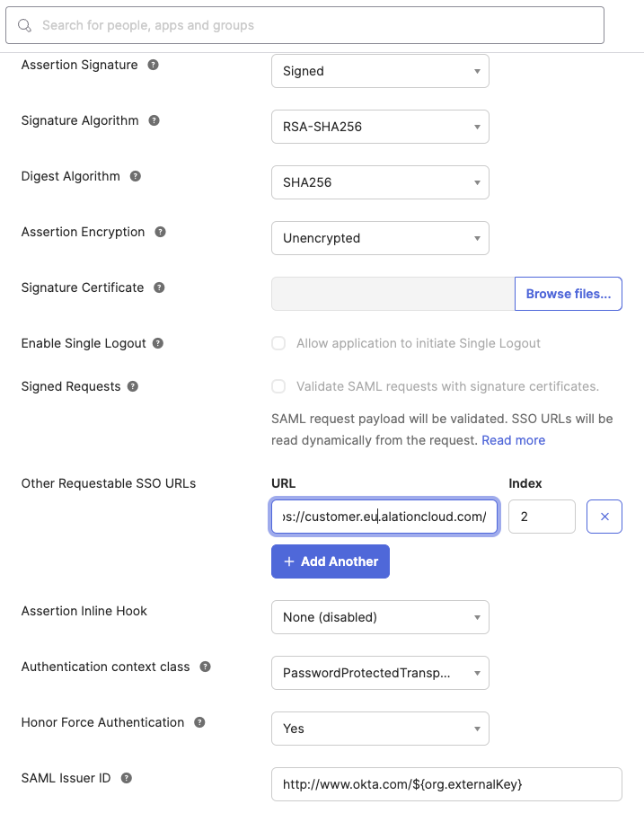Open the Assertion Signature dropdown
The image size is (644, 813).
380,71
